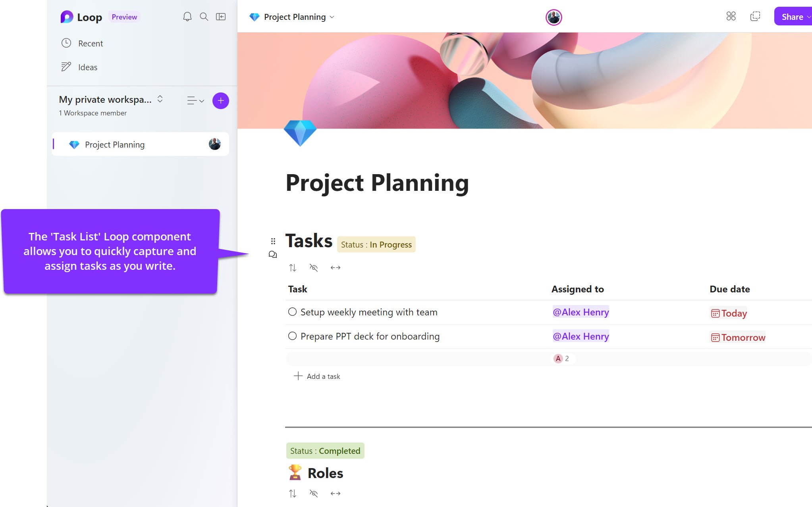
Task: Open the Share button dropdown arrow
Action: 809,17
